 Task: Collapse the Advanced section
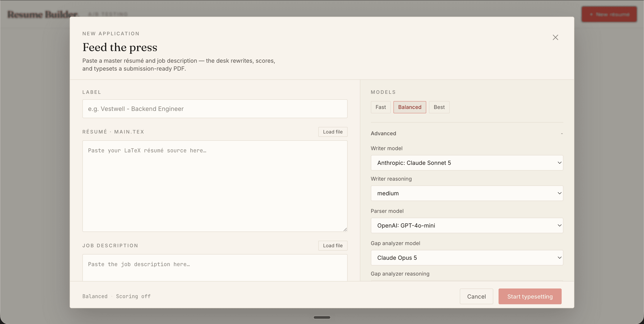click(x=467, y=133)
